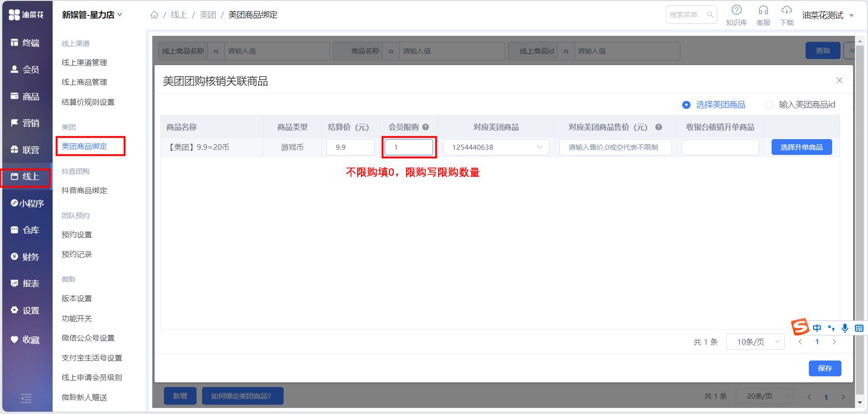Open the background 20条/页 page size dropdown
This screenshot has height=414, width=868.
coord(765,396)
